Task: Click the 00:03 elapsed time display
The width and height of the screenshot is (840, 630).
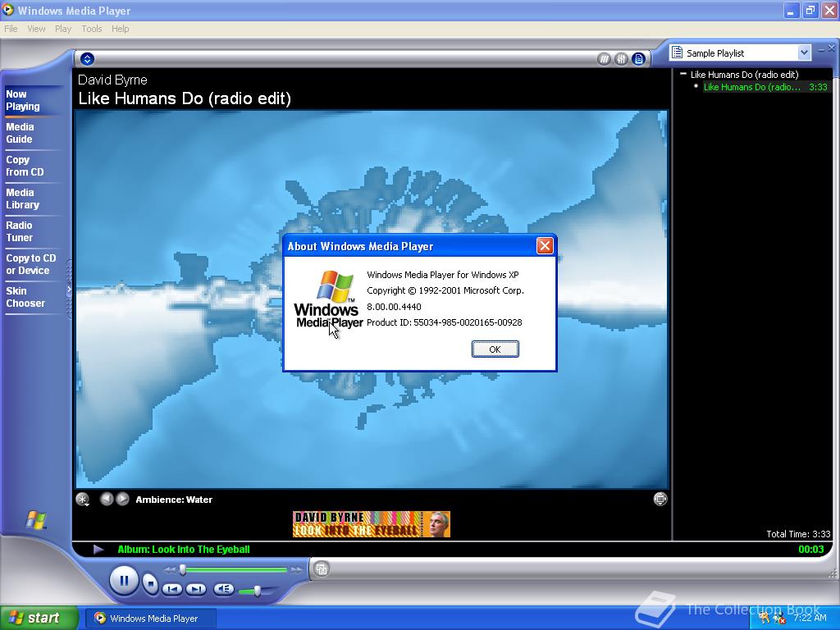Action: [811, 549]
